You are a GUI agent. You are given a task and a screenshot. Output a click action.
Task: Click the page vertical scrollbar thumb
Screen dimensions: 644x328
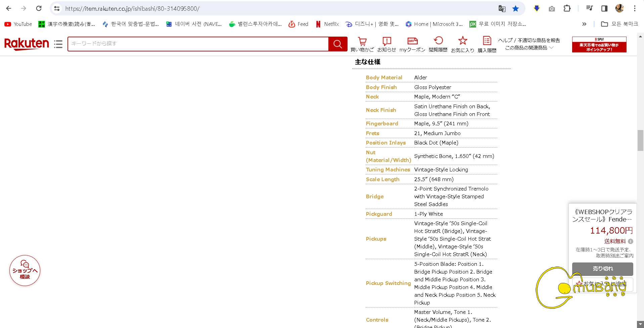pos(640,140)
